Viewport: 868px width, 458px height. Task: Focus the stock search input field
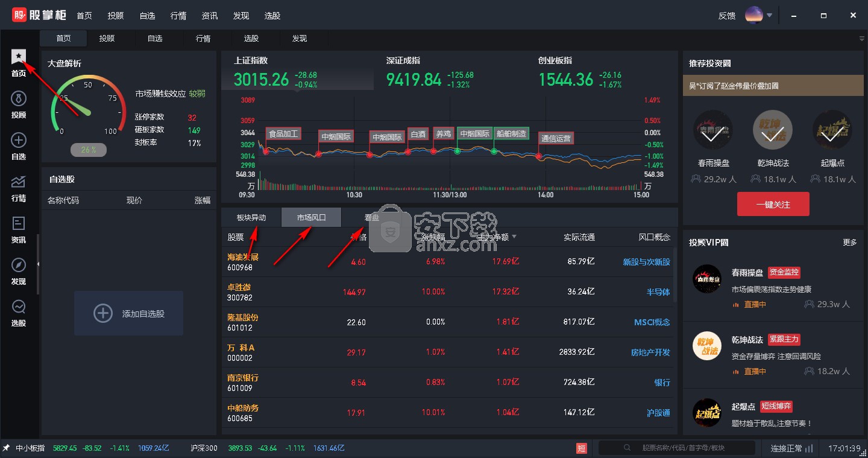pos(677,448)
